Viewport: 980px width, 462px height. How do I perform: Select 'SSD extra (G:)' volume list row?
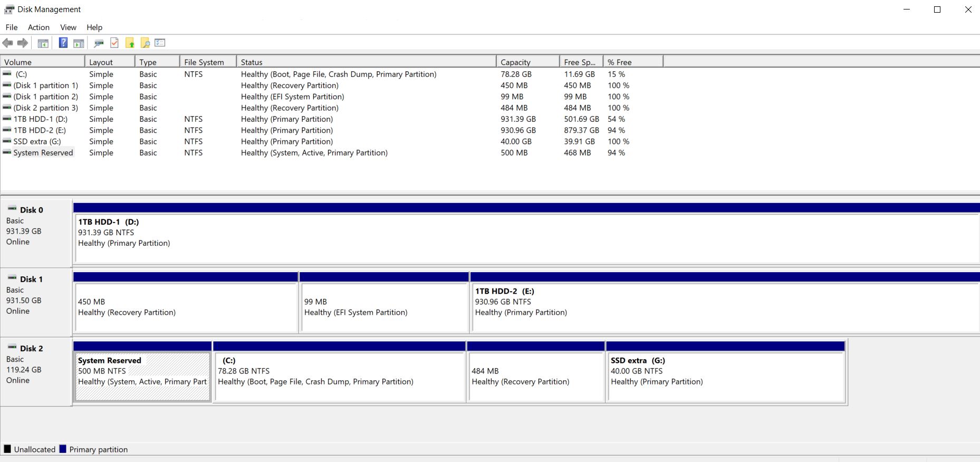tap(331, 141)
